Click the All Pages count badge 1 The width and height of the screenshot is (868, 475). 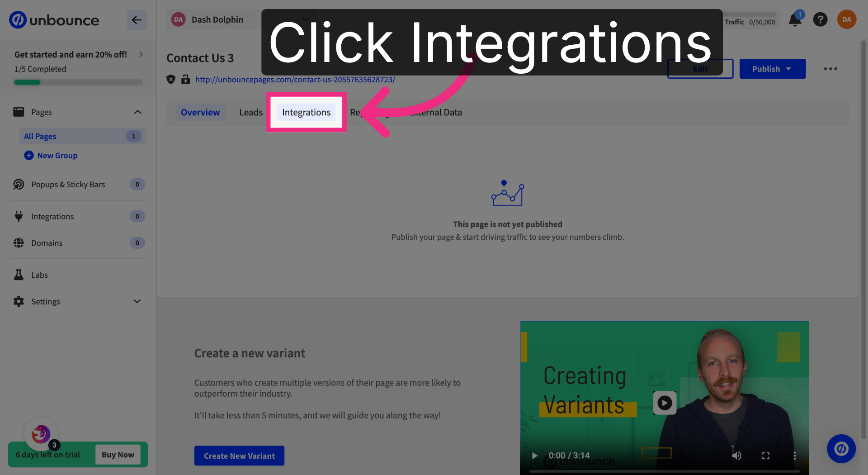pyautogui.click(x=133, y=136)
